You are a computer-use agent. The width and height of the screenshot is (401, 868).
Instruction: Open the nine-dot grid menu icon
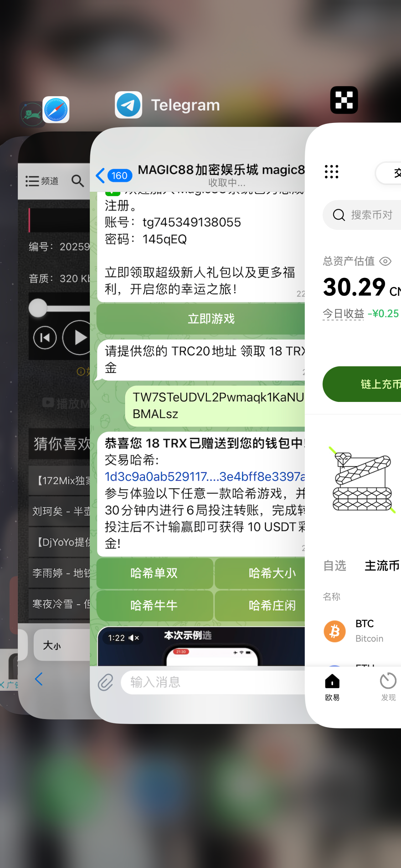click(331, 172)
